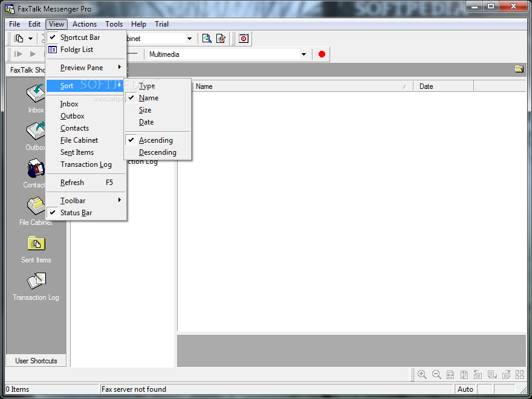Sort by Name in Sort submenu
Viewport: 532px width, 399px height.
tap(157, 98)
